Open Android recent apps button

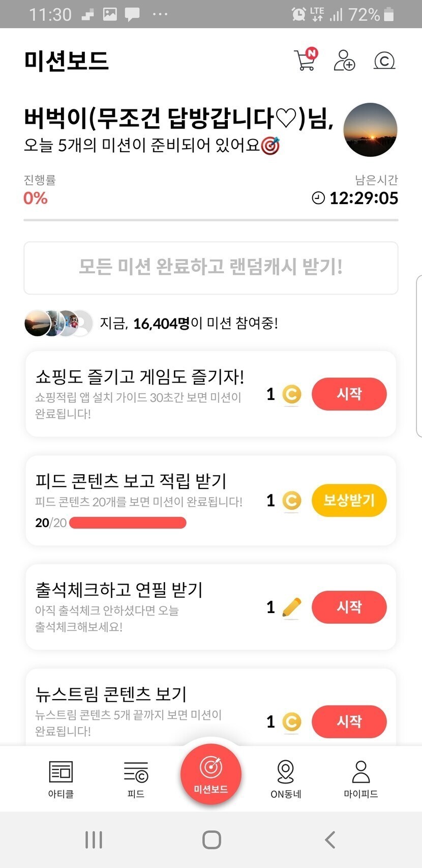click(94, 840)
